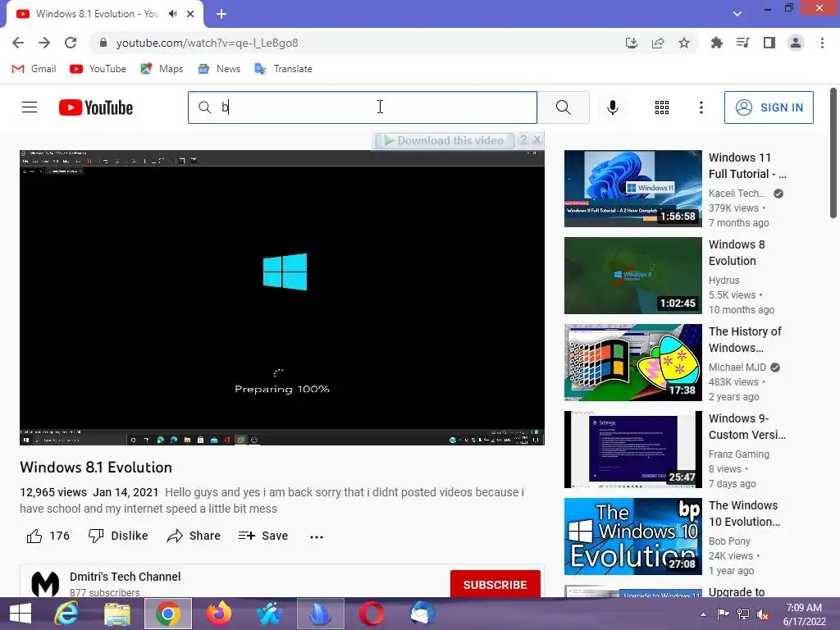Image resolution: width=840 pixels, height=630 pixels.
Task: Open the Maps bookmark
Action: [162, 69]
